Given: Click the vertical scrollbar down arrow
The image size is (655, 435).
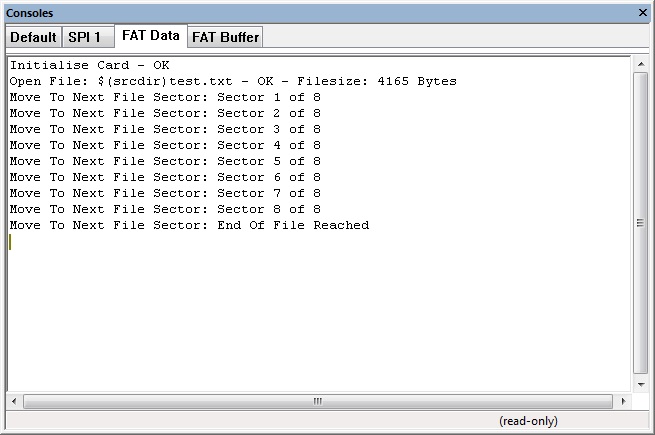Looking at the screenshot, I should tap(640, 384).
